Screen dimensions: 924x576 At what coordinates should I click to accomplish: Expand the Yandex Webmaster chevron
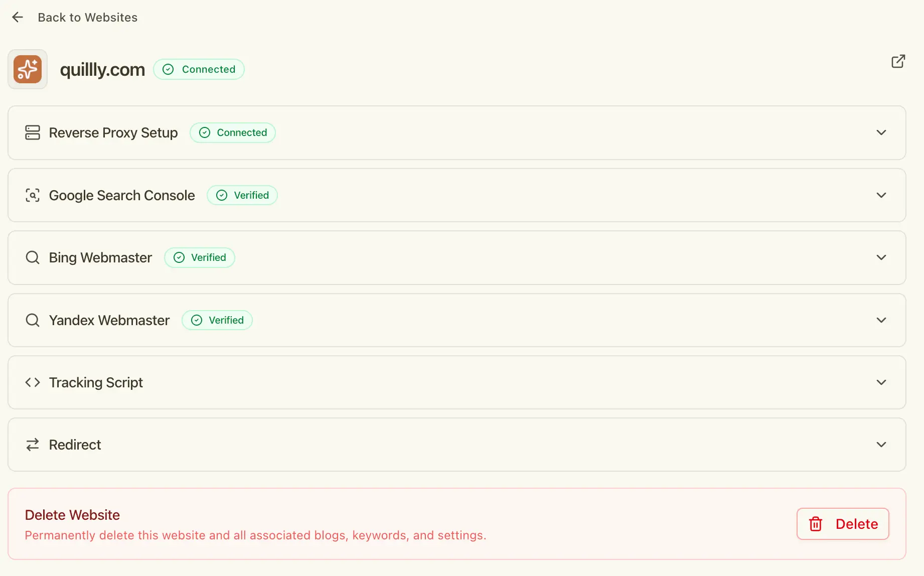pyautogui.click(x=881, y=320)
